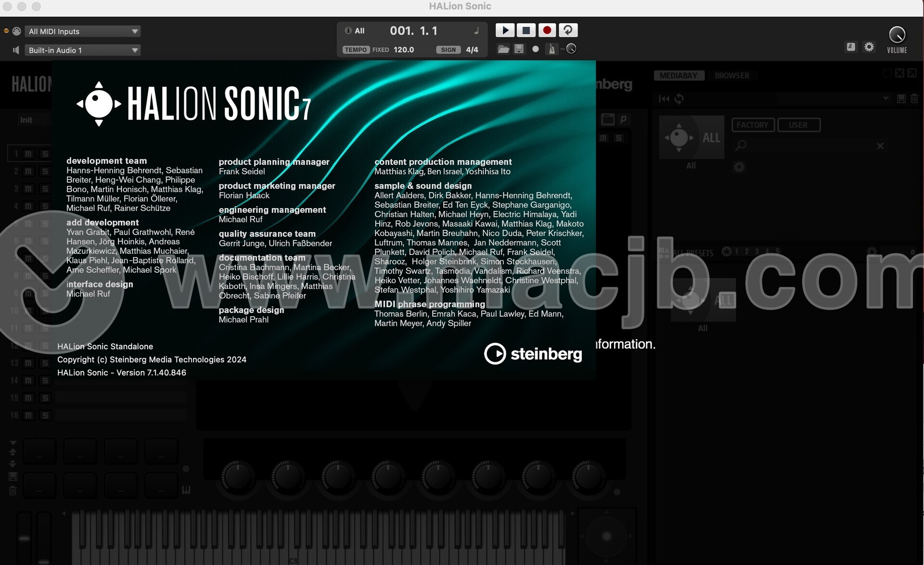The height and width of the screenshot is (565, 924).
Task: Click the TEMPO button
Action: click(356, 50)
